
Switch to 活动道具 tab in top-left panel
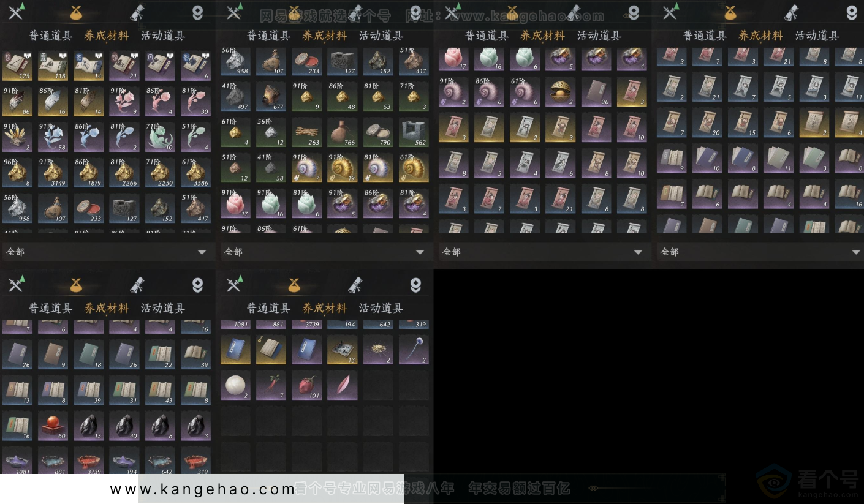coord(163,36)
